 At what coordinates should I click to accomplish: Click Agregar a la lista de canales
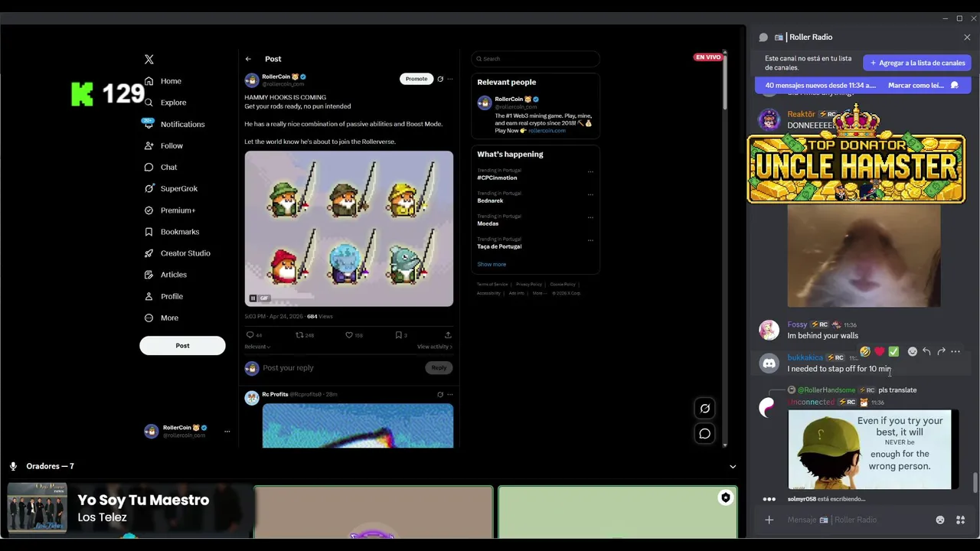(x=917, y=63)
